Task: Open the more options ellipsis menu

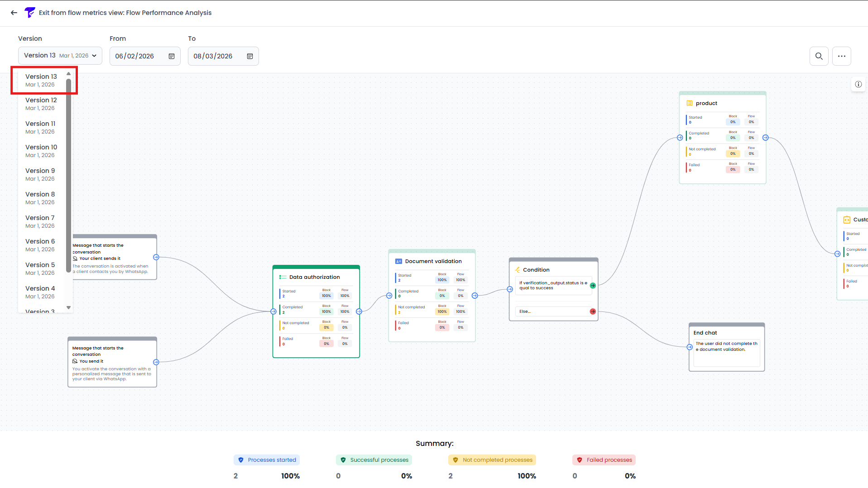Action: point(842,56)
